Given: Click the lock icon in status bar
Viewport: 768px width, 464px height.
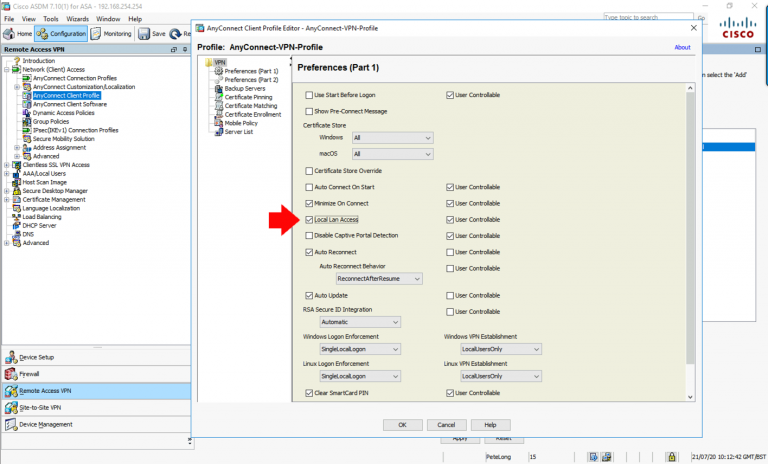Looking at the screenshot, I should tap(672, 457).
